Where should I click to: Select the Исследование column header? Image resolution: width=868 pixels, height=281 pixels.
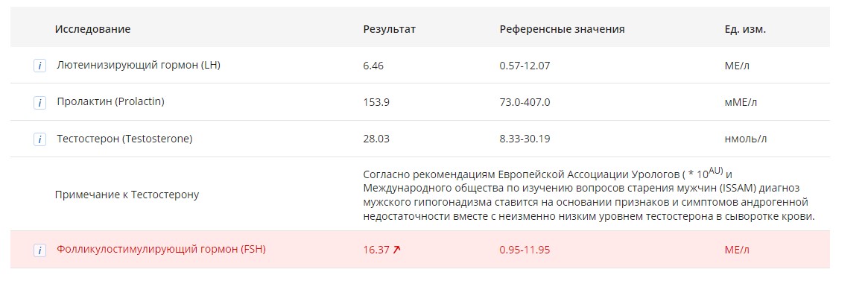pyautogui.click(x=92, y=29)
